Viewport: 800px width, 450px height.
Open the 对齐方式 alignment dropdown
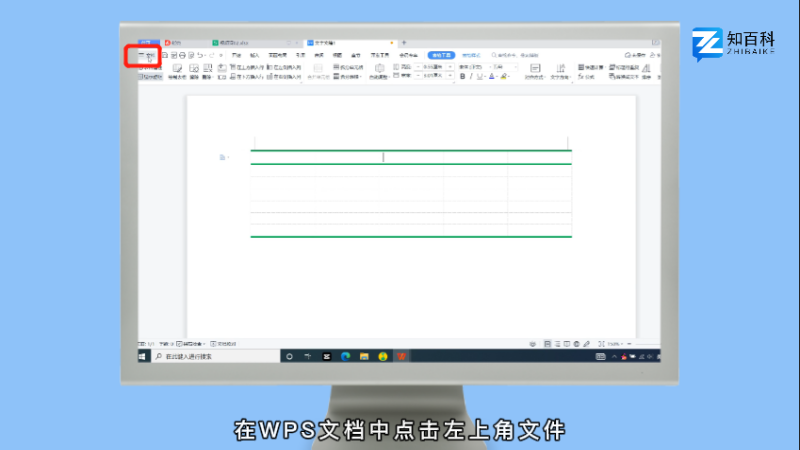[x=535, y=71]
